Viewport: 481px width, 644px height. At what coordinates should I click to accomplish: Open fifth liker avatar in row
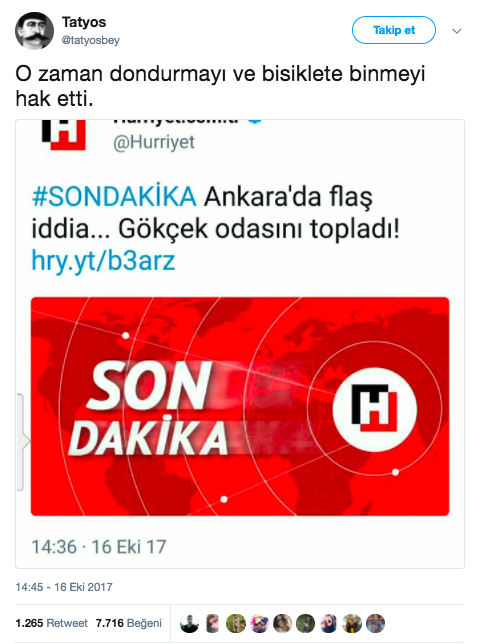282,623
